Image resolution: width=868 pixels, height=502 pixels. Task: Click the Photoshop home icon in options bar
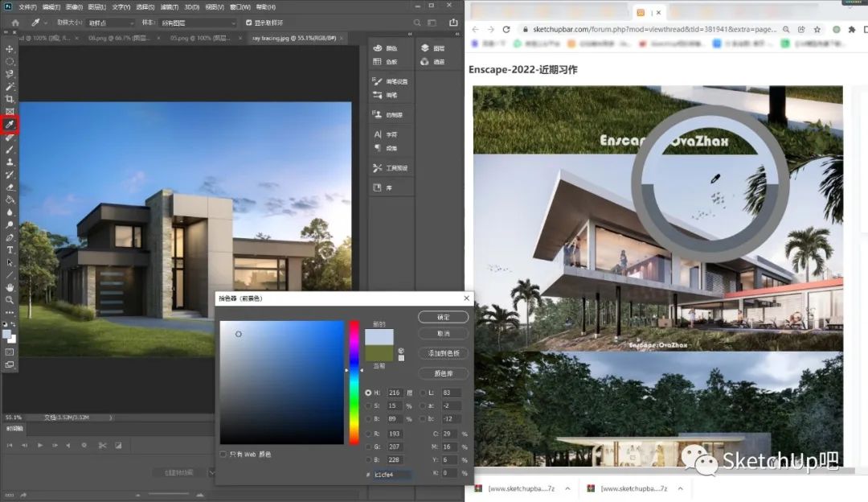tap(15, 23)
